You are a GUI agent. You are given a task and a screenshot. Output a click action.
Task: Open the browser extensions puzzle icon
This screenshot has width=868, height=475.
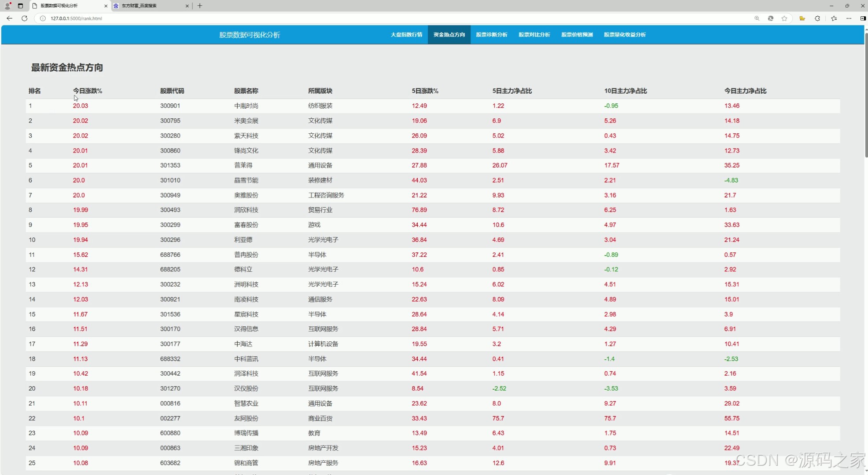point(817,18)
